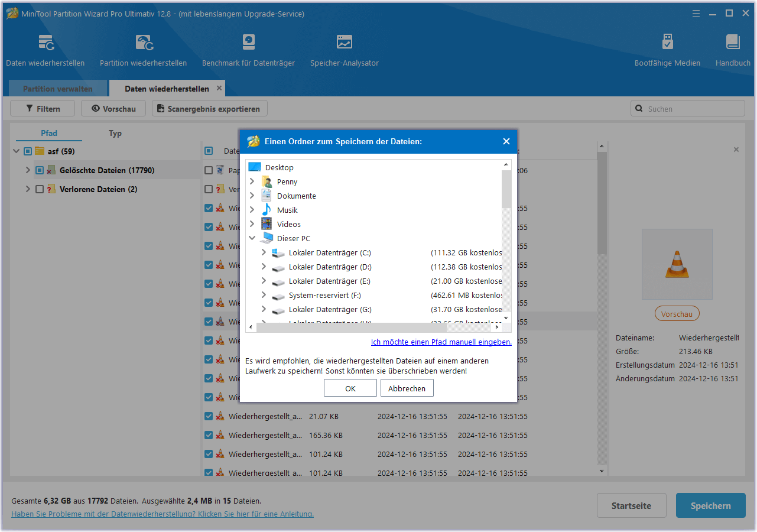Open 'Ich möchte einen Pfad manuell eingeben' link
This screenshot has width=757, height=532.
[x=441, y=342]
